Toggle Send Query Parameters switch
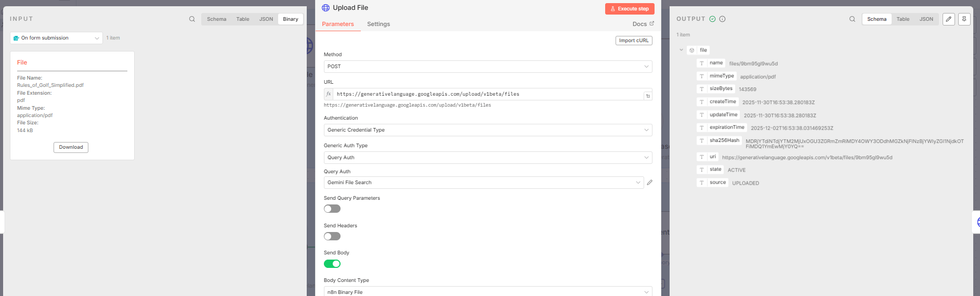Viewport: 980px width, 296px height. pos(332,209)
